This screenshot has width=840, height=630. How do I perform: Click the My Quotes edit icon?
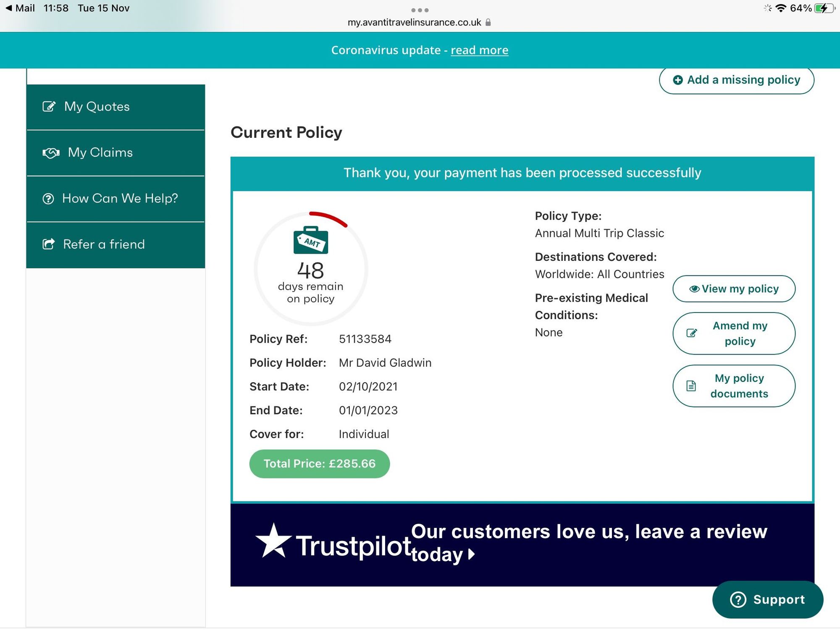pos(49,107)
